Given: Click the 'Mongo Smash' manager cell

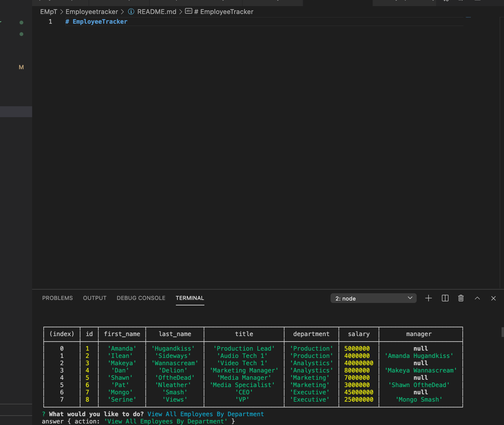Looking at the screenshot, I should pyautogui.click(x=419, y=399).
